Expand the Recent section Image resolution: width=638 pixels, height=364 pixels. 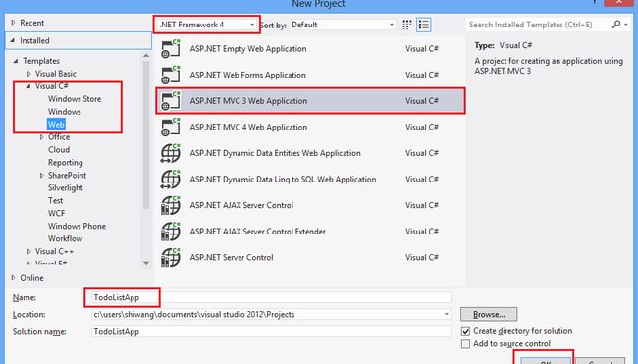click(13, 23)
